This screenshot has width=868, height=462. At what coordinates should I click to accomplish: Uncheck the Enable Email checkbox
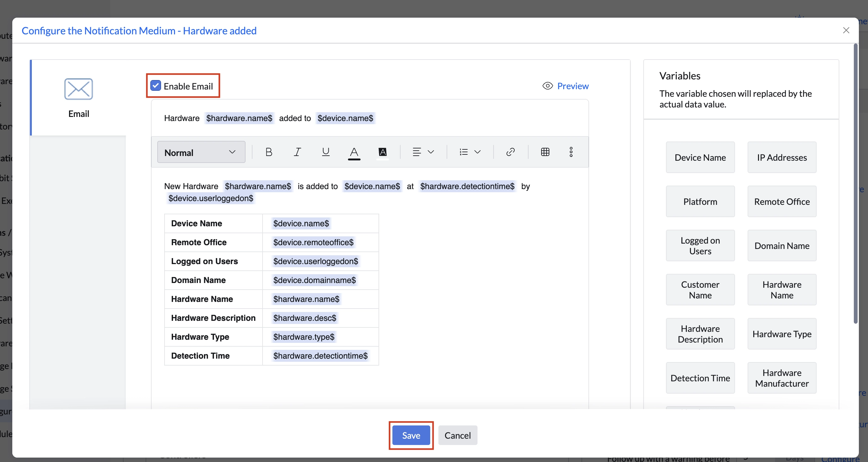pyautogui.click(x=155, y=86)
